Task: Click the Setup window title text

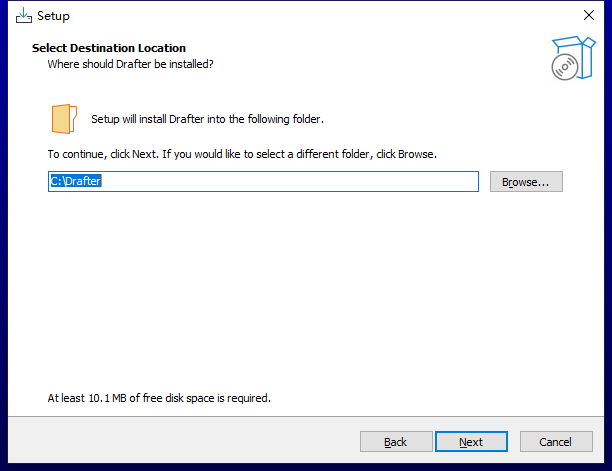Action: [x=53, y=16]
